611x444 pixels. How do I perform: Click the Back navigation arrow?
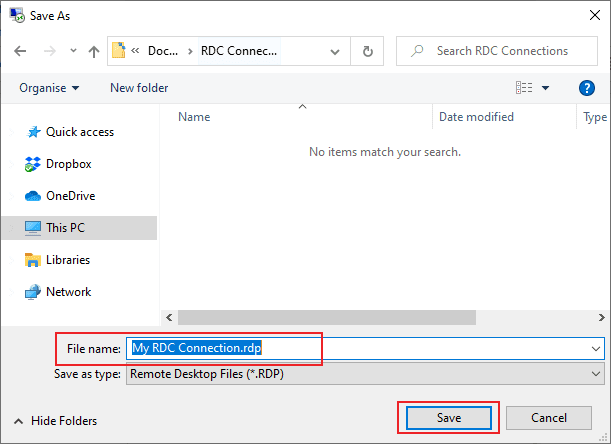pyautogui.click(x=20, y=51)
